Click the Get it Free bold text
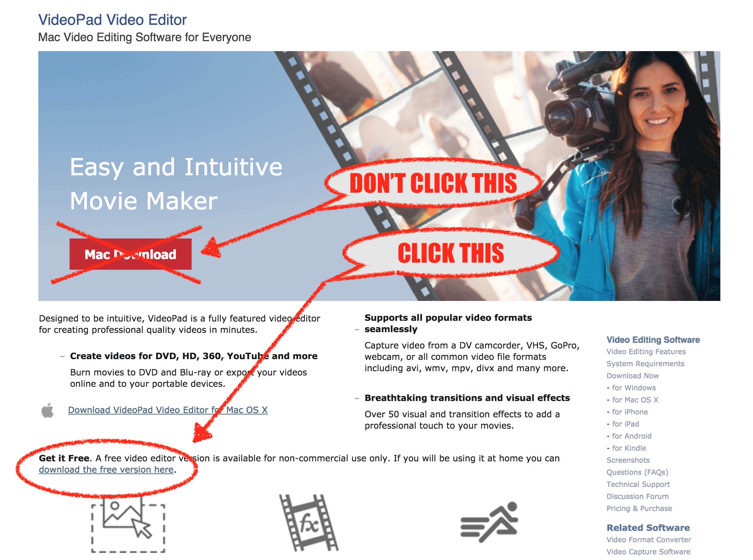753x560 pixels. pyautogui.click(x=64, y=458)
